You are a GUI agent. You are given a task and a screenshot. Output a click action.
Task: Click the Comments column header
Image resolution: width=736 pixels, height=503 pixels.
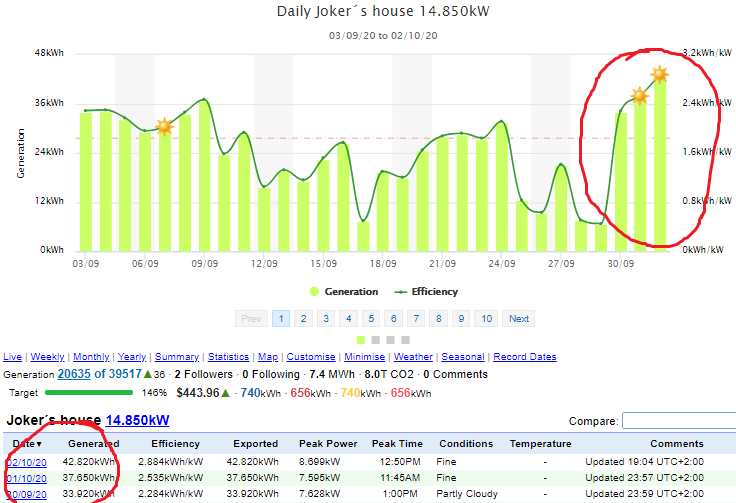[x=677, y=443]
